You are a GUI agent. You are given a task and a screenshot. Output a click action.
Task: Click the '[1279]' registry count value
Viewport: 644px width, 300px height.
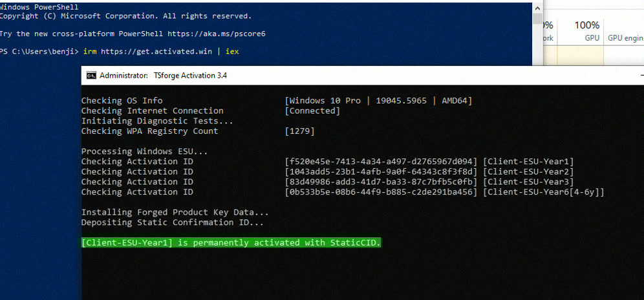tap(300, 131)
